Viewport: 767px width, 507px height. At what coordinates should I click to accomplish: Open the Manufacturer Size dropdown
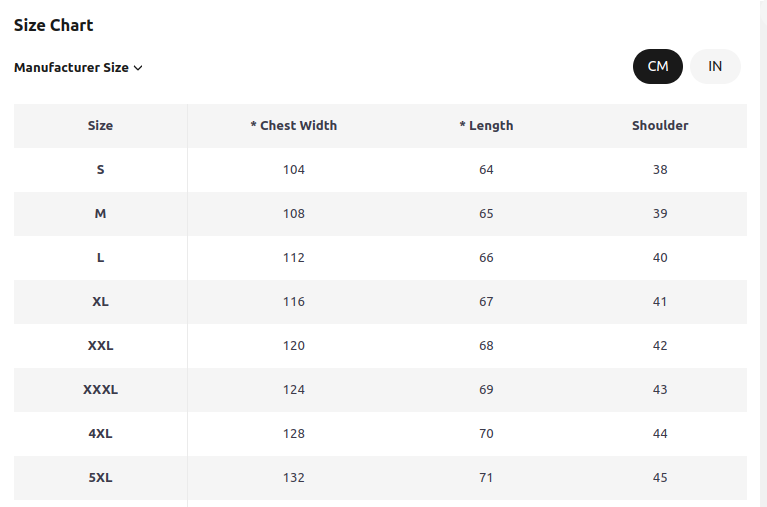78,68
